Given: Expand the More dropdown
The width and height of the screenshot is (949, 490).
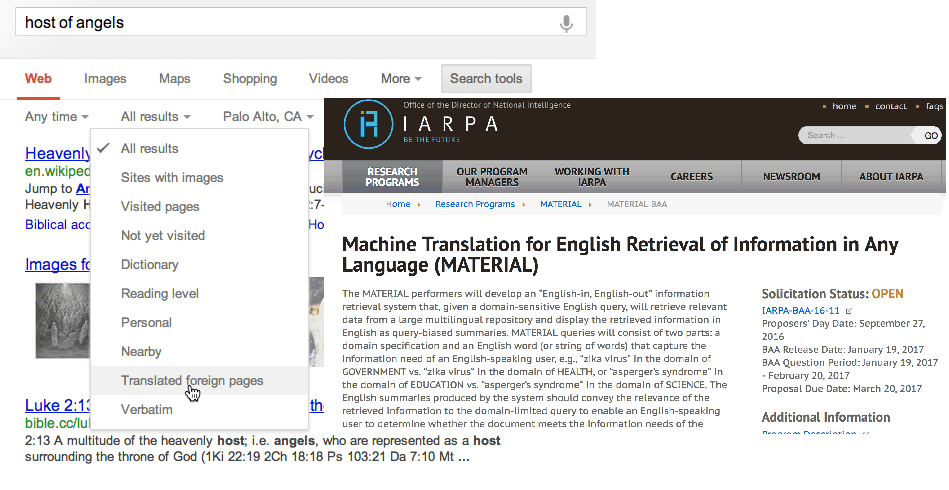Looking at the screenshot, I should (x=401, y=79).
